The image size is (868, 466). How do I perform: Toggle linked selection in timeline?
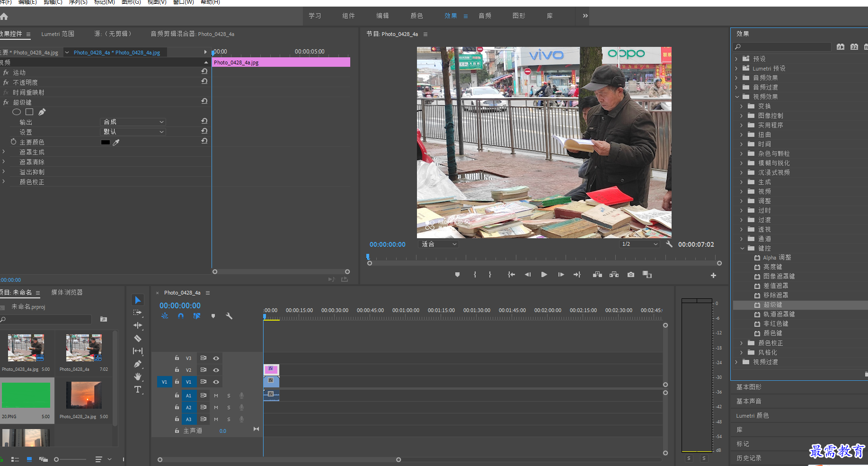pos(197,316)
